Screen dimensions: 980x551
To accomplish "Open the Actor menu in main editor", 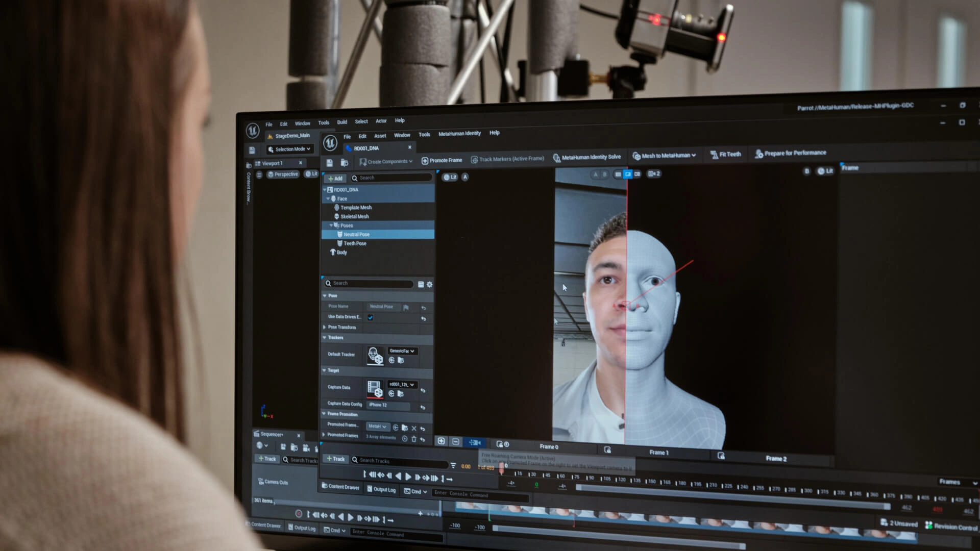I will [381, 121].
